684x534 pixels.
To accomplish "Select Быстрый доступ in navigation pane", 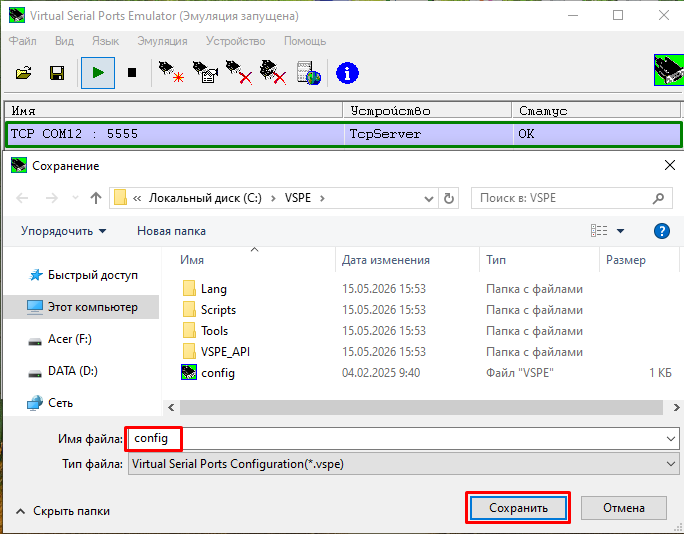I will (84, 275).
